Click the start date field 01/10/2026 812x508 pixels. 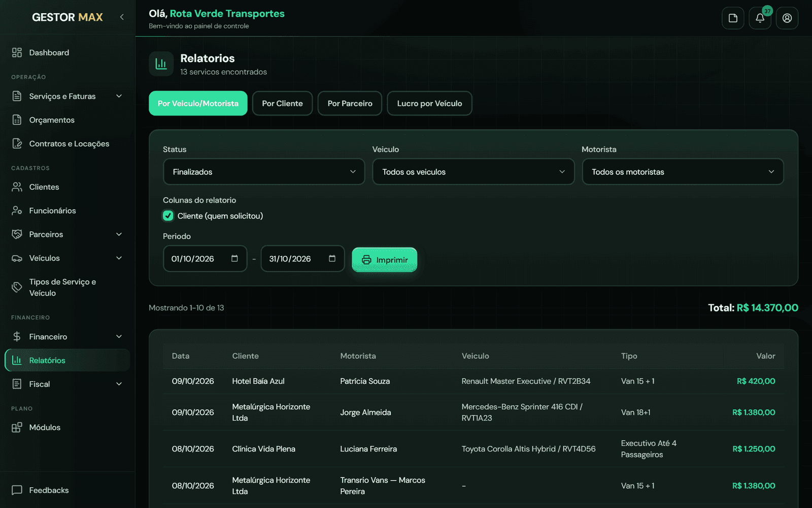click(x=205, y=259)
